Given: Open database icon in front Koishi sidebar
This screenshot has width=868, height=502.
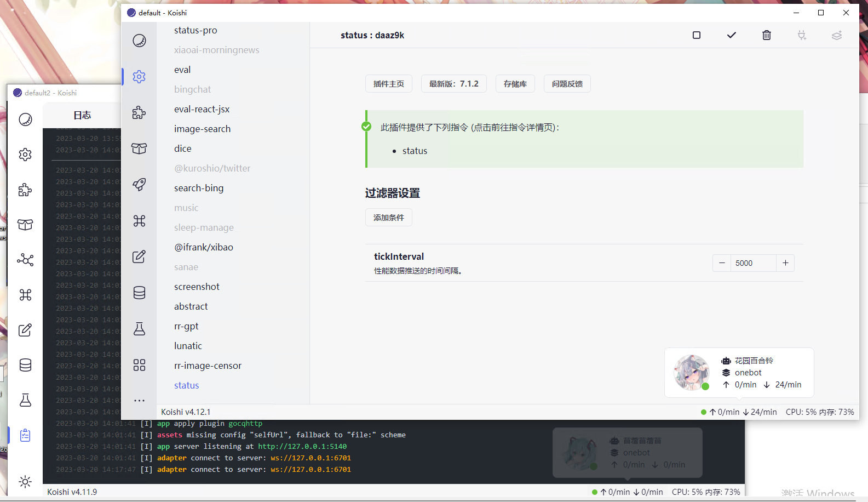Looking at the screenshot, I should (x=139, y=293).
